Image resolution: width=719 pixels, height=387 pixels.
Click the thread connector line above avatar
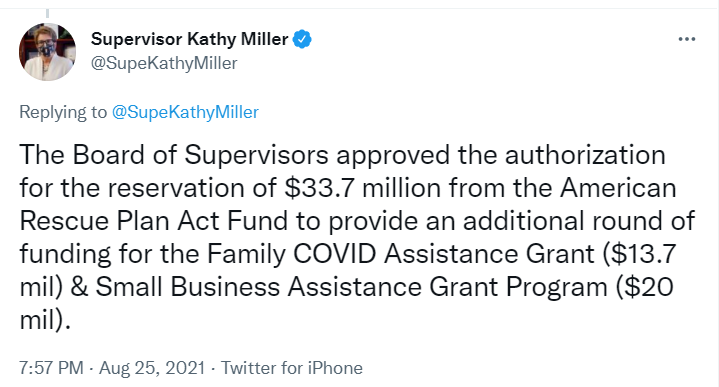(x=47, y=13)
